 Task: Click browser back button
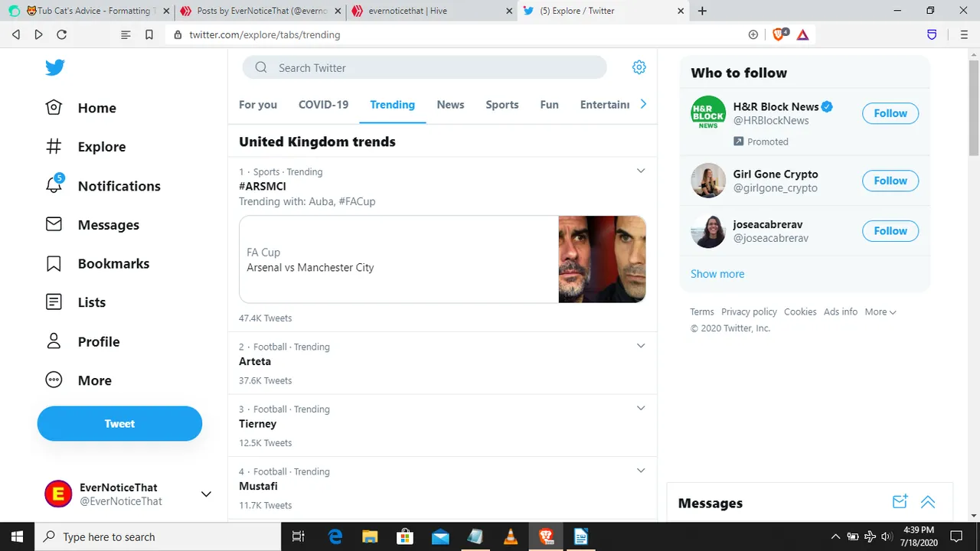(16, 34)
